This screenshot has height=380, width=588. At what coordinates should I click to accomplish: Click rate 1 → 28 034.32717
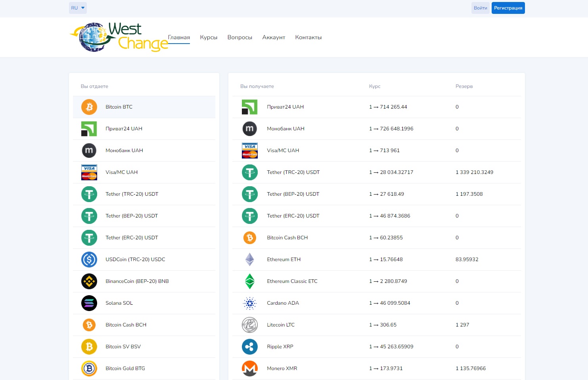[x=391, y=172]
